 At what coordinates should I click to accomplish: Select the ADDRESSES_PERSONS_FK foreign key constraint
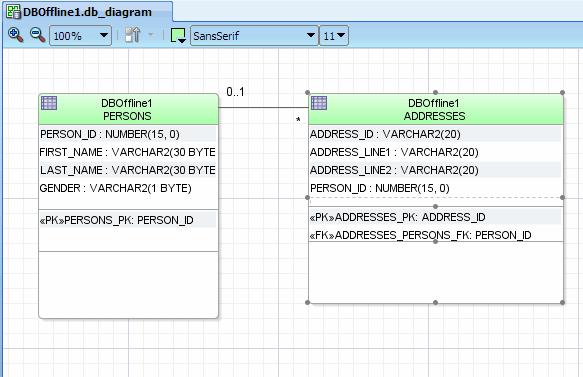[x=435, y=235]
